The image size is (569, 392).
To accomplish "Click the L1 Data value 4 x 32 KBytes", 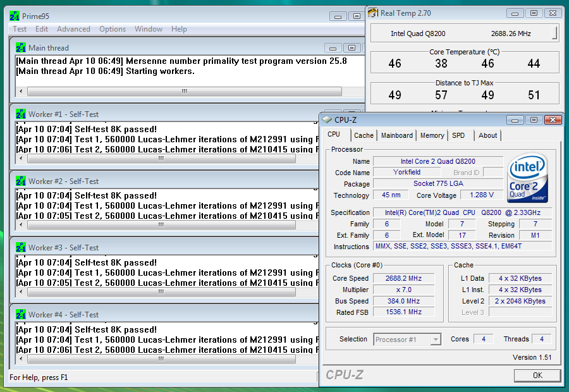I will click(x=520, y=278).
